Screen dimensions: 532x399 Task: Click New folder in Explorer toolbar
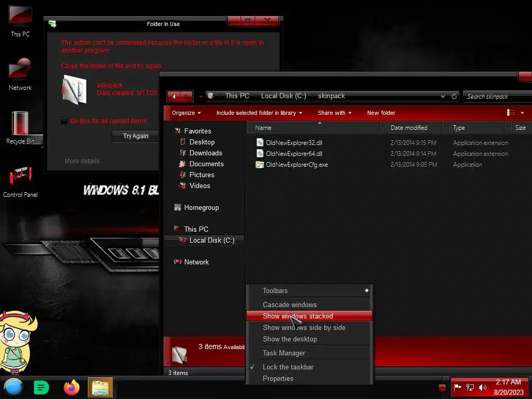[x=381, y=113]
